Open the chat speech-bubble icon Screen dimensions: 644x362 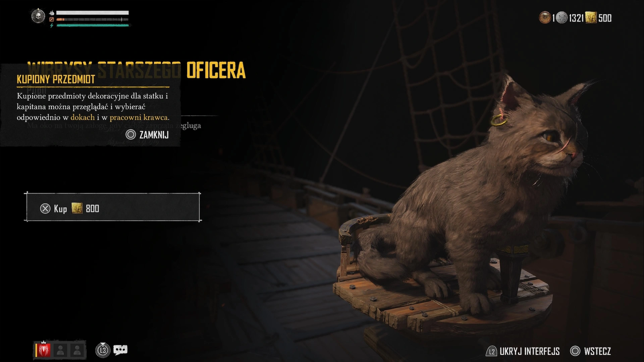tap(120, 350)
